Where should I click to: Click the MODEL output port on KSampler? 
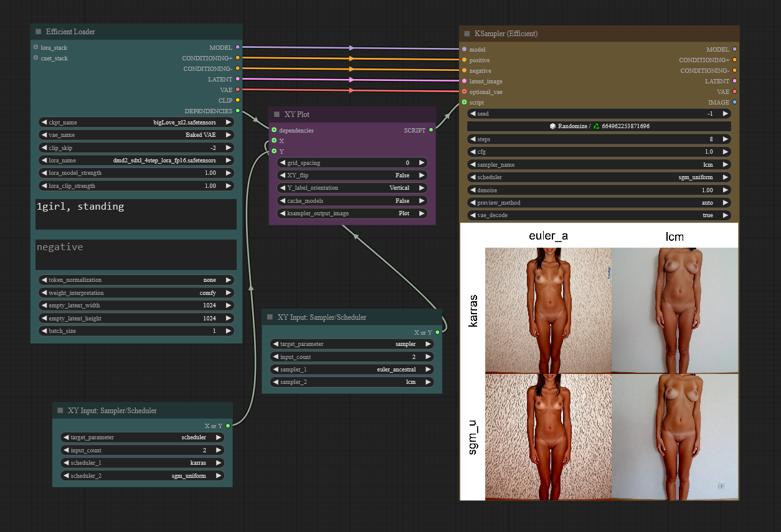pyautogui.click(x=735, y=49)
